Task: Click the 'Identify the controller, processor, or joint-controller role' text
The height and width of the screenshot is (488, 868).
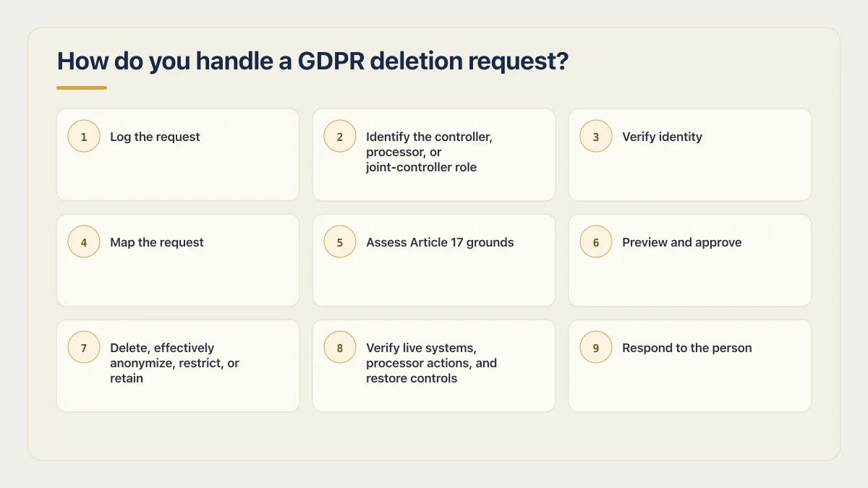Action: [429, 152]
